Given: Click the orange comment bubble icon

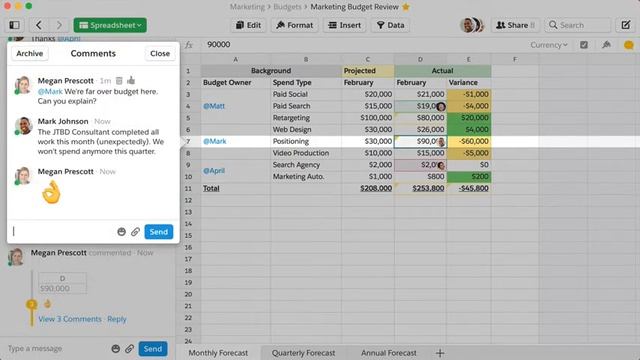Looking at the screenshot, I should (x=629, y=45).
